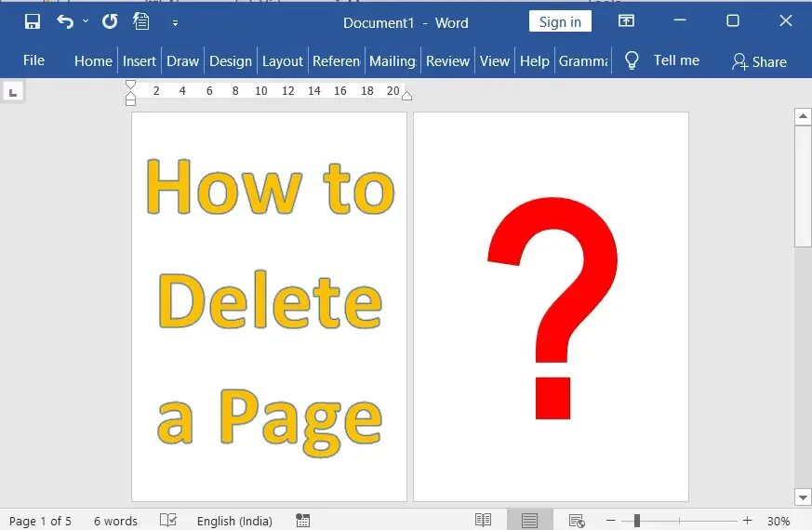Click the 30% zoom level
This screenshot has height=530, width=812.
pyautogui.click(x=779, y=521)
